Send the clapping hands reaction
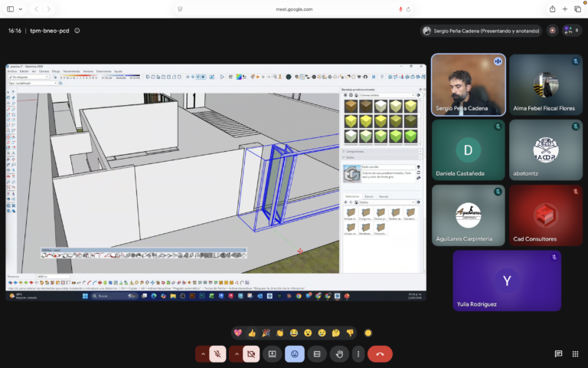This screenshot has height=368, width=588. 279,333
